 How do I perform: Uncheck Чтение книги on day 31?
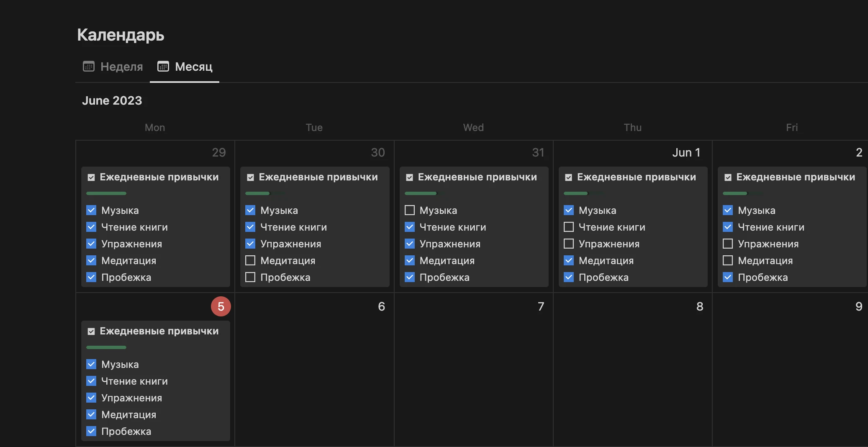coord(410,227)
